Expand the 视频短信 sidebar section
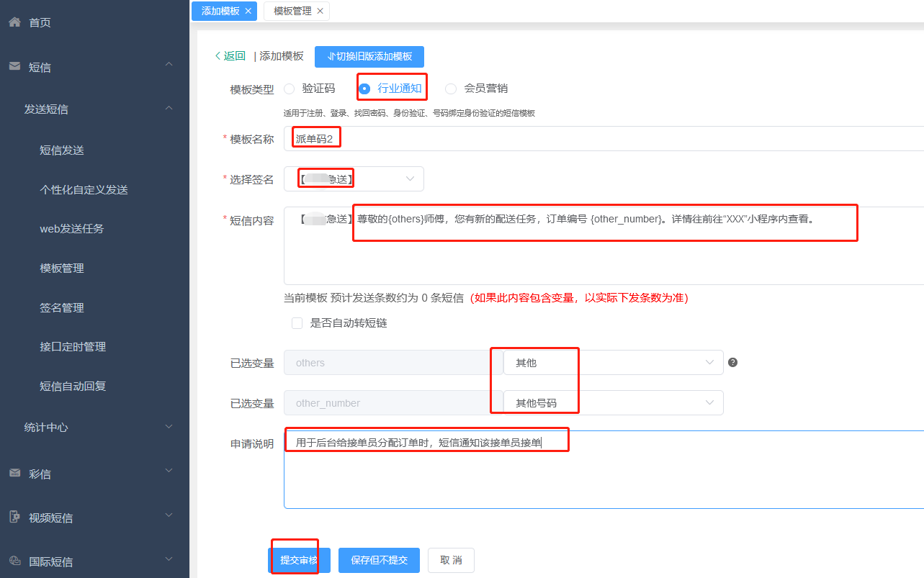Viewport: 924px width, 578px height. [x=169, y=515]
